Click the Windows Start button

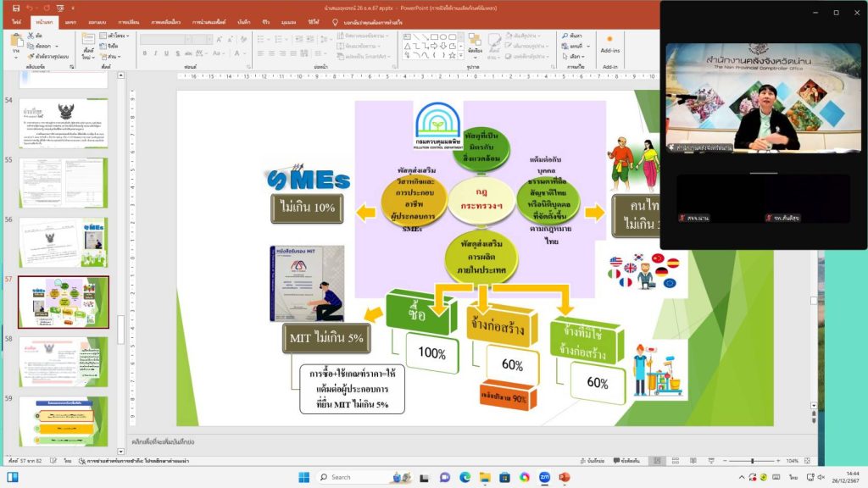pyautogui.click(x=303, y=477)
